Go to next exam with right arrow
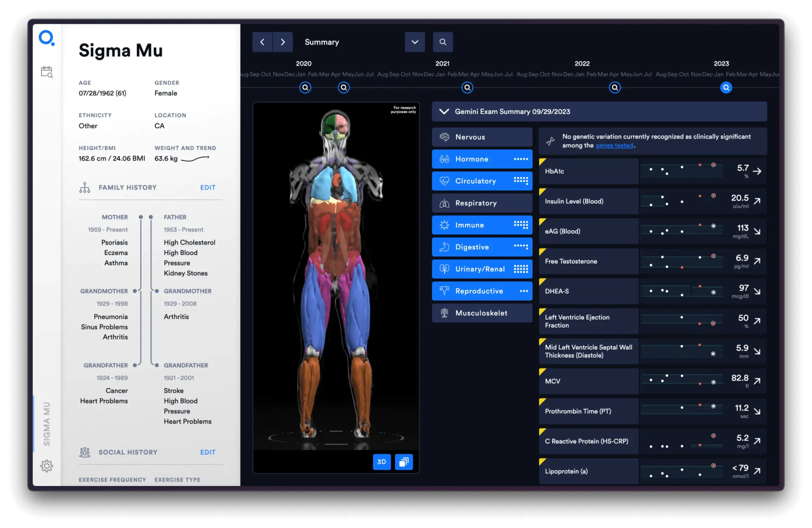Image resolution: width=812 pixels, height=528 pixels. click(x=283, y=42)
